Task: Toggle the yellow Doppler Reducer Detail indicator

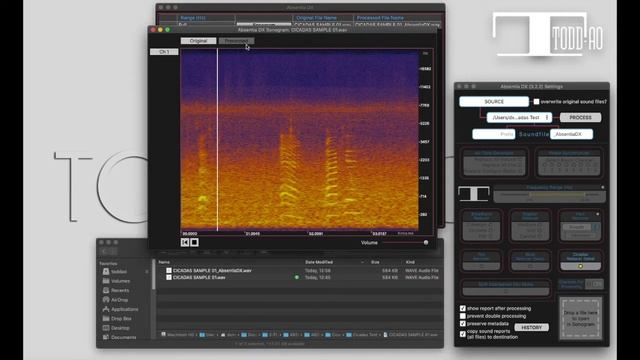Action: tap(580, 266)
